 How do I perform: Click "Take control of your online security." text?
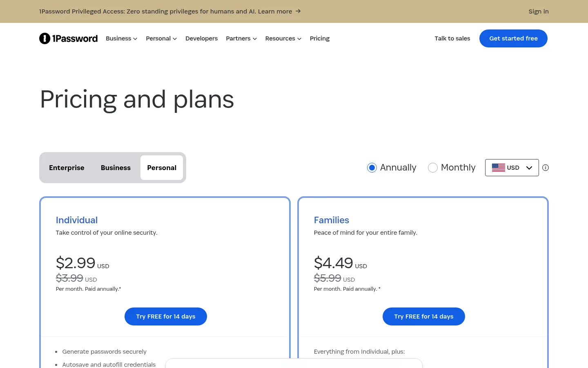[107, 233]
